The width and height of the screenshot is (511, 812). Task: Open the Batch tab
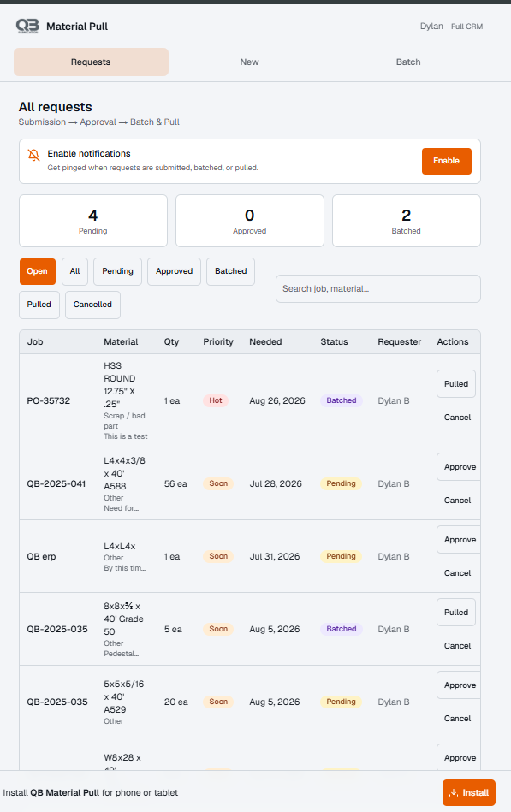[x=408, y=62]
